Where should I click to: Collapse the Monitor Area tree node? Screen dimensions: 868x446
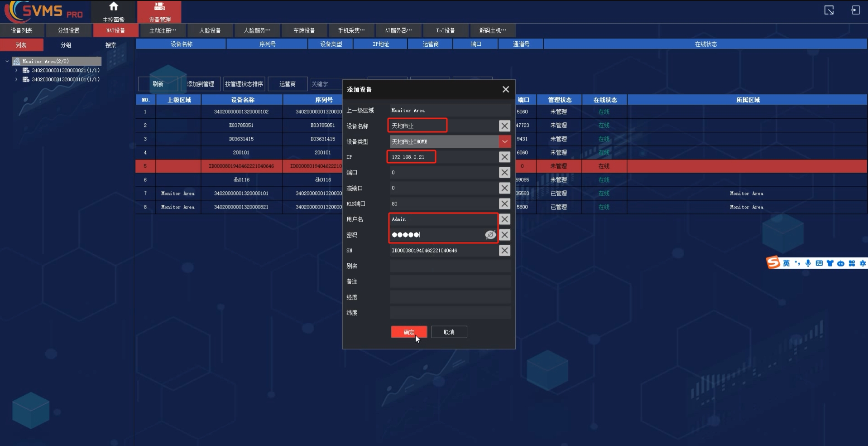[7, 61]
